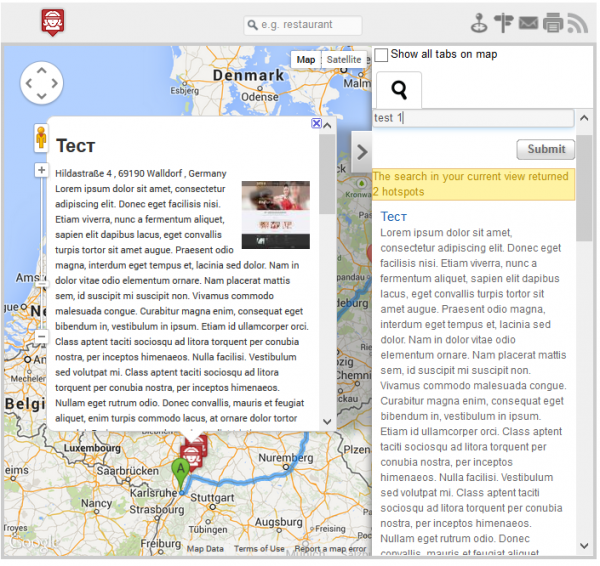
Task: Click the 'returned 2 hotspots' search result message
Action: 473,184
